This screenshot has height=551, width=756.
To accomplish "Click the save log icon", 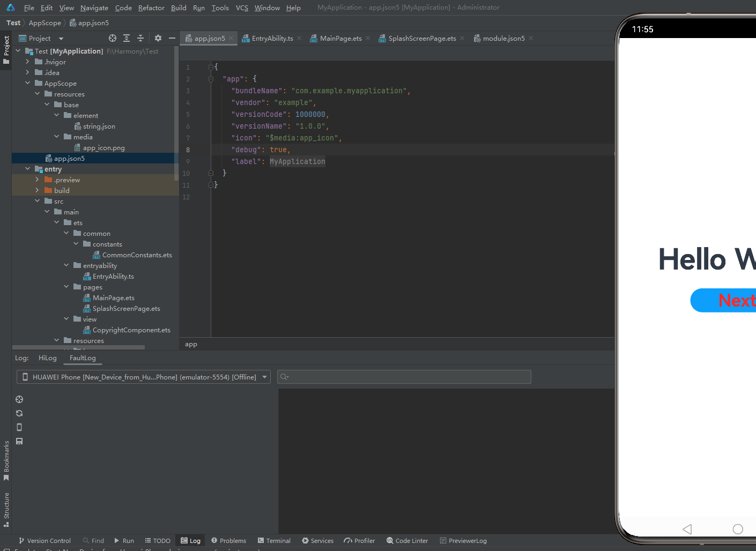I will coord(19,441).
